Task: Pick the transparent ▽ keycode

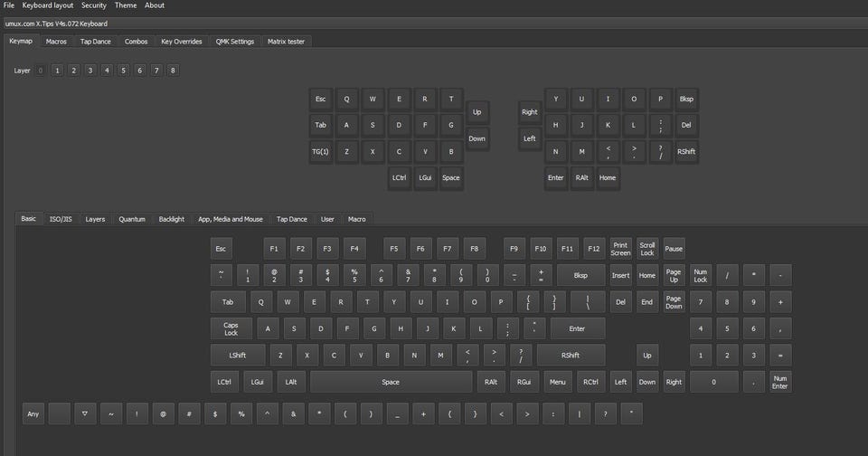Action: point(85,413)
